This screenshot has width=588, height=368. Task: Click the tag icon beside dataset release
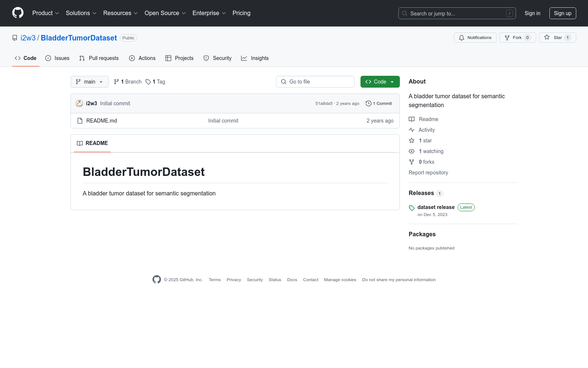click(x=412, y=208)
